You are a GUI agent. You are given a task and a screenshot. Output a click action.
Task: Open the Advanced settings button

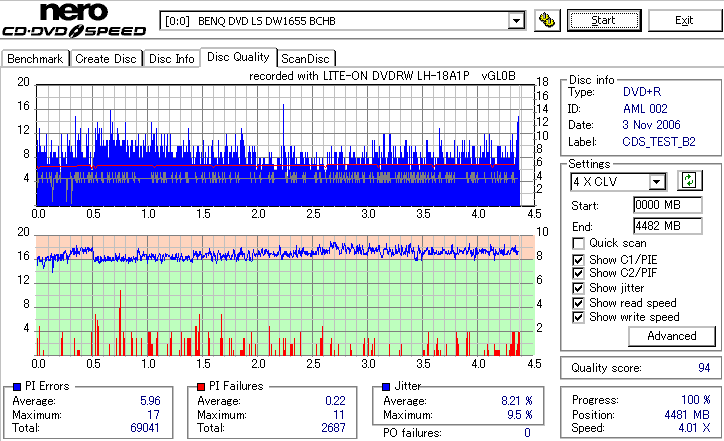671,336
